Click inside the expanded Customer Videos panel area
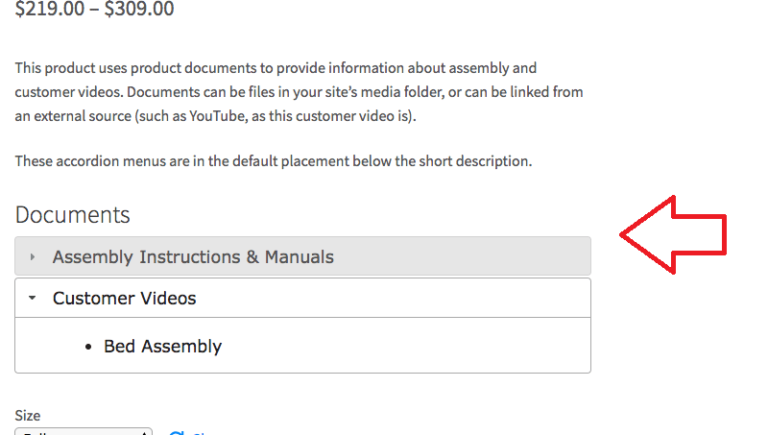Viewport: 768px width, 435px height. (400, 346)
